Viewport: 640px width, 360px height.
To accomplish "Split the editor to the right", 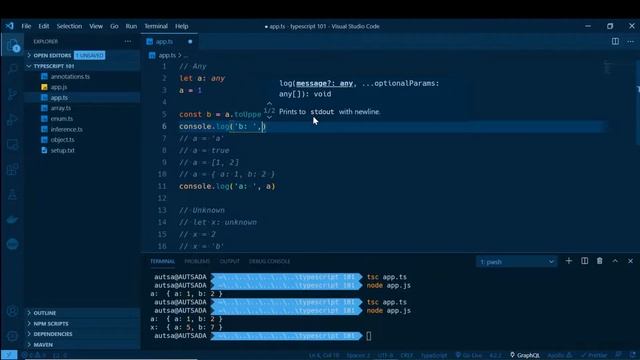I will pyautogui.click(x=615, y=41).
